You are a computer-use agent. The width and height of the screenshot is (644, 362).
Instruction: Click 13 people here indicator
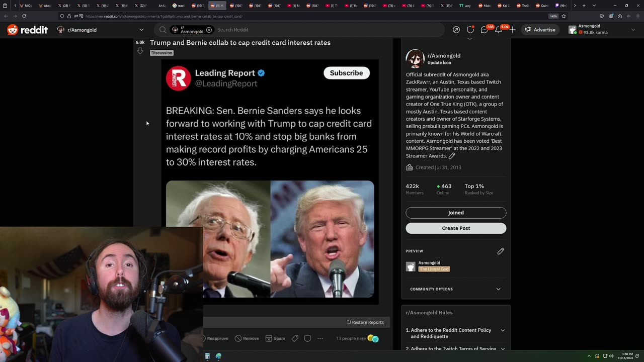pos(351,338)
